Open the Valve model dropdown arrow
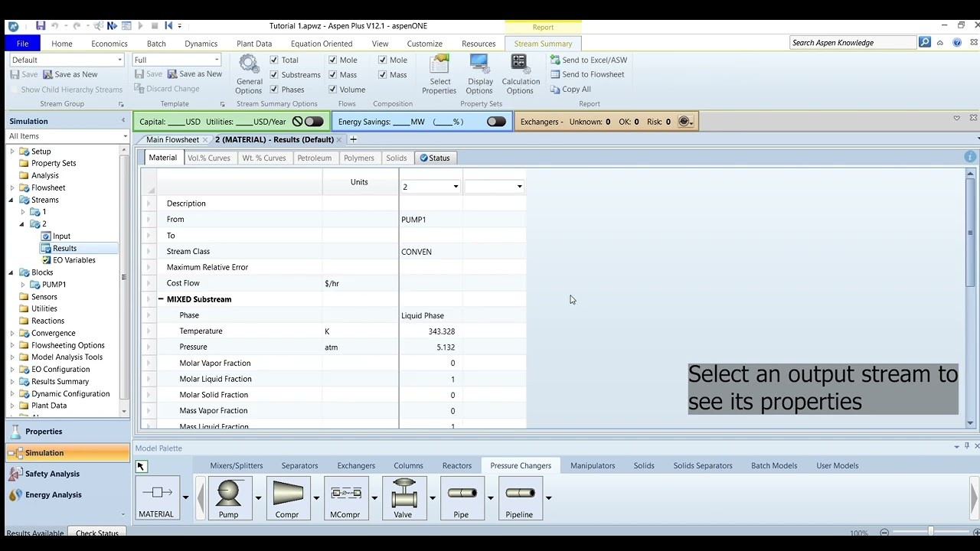 coord(433,498)
